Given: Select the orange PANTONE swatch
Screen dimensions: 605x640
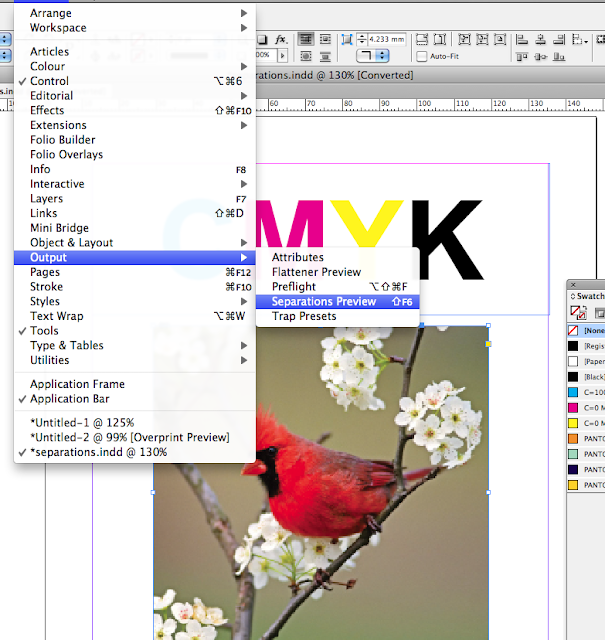Looking at the screenshot, I should click(x=586, y=438).
